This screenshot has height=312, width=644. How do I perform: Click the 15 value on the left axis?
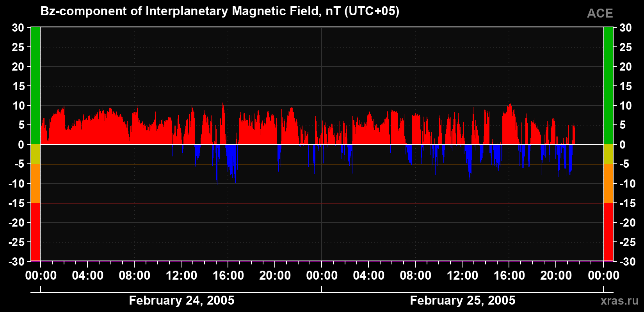coord(18,86)
